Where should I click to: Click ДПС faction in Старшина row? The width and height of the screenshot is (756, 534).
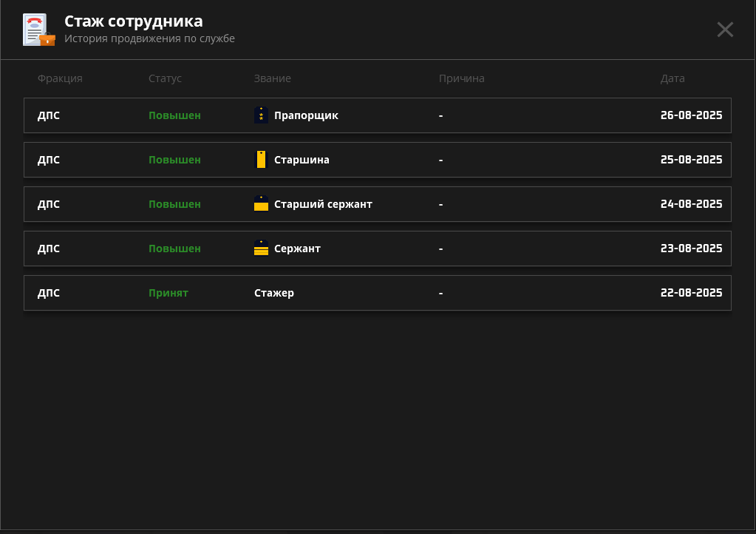tap(49, 160)
